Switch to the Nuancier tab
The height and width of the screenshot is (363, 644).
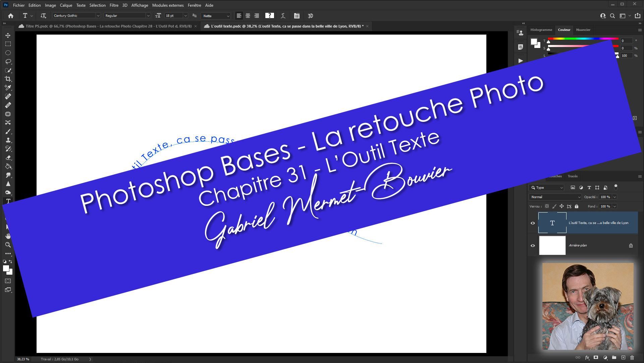583,30
